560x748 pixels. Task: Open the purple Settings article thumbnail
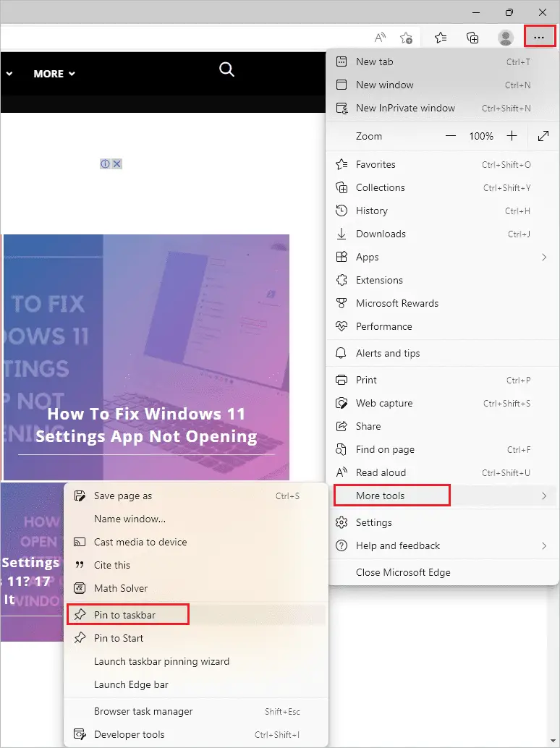pos(32,562)
